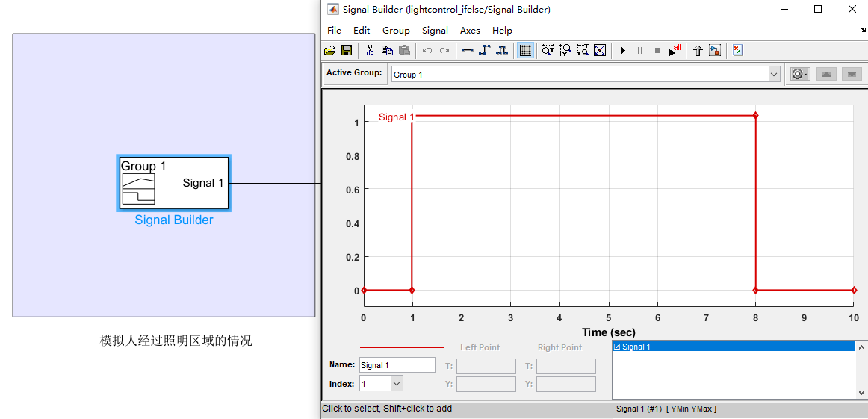Image resolution: width=868 pixels, height=419 pixels.
Task: Click the zoom fit view icon
Action: click(x=600, y=50)
